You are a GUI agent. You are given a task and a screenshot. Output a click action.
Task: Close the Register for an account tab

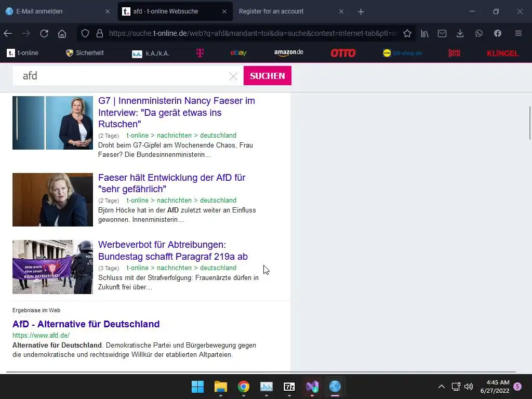click(341, 11)
